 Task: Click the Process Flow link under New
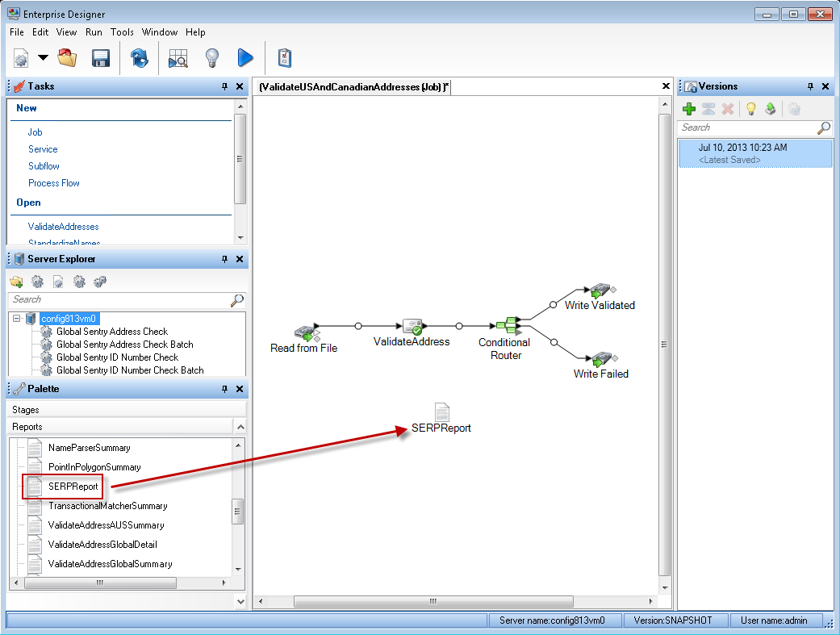click(53, 183)
